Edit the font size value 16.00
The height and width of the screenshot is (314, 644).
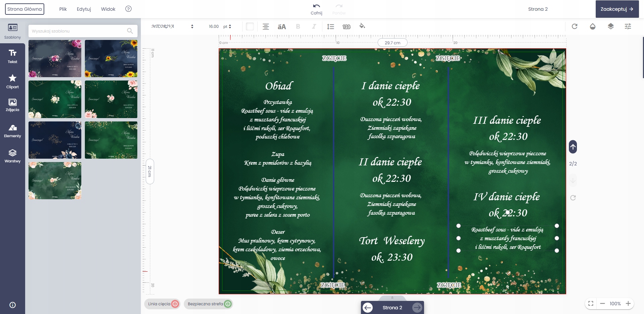[214, 27]
